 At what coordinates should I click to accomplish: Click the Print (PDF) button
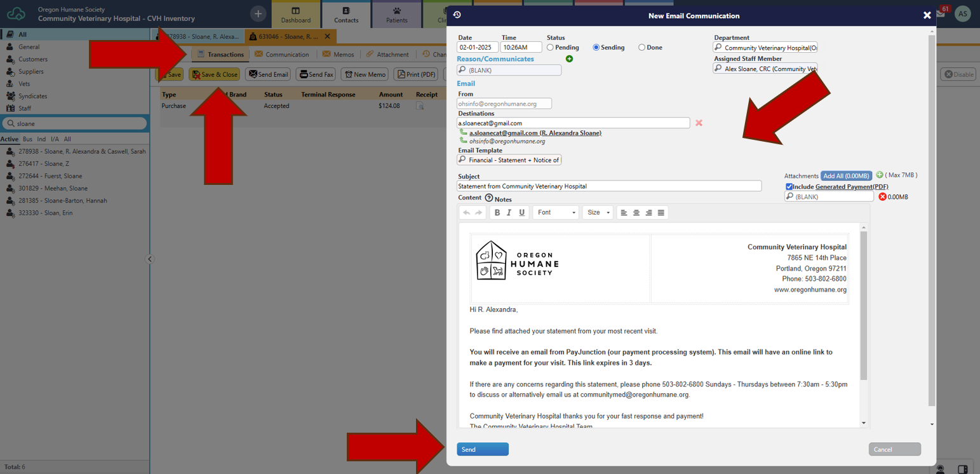coord(417,74)
